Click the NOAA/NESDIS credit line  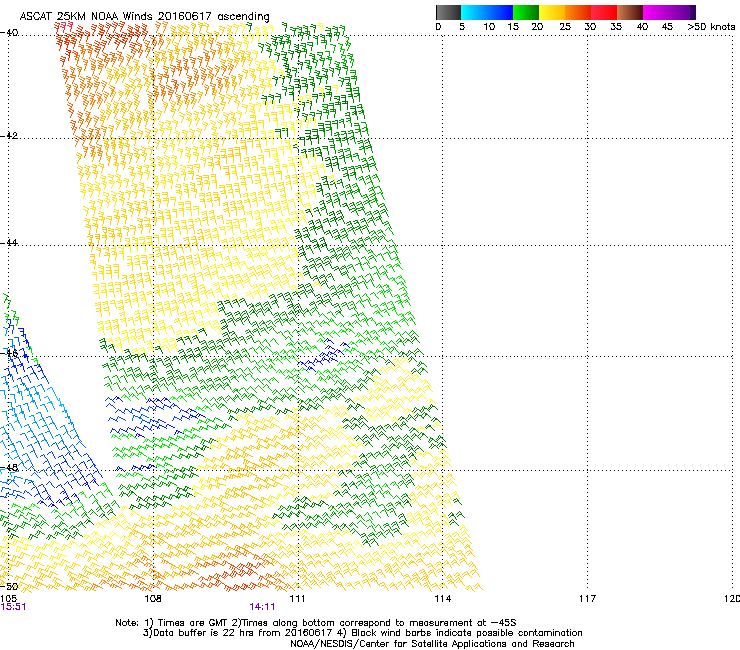click(x=432, y=644)
